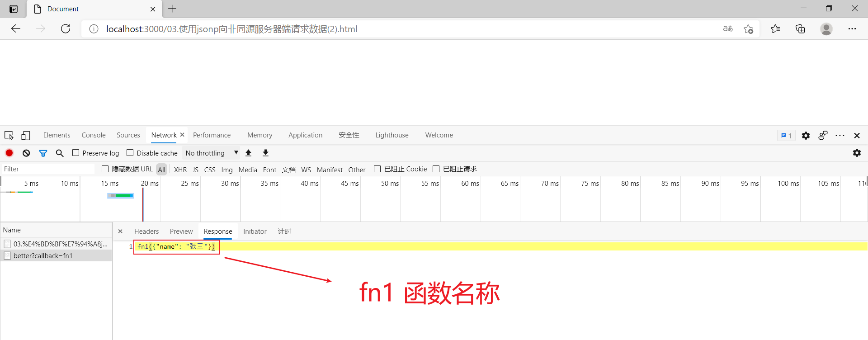Filter requests by Manifest
Image resolution: width=868 pixels, height=340 pixels.
point(330,170)
